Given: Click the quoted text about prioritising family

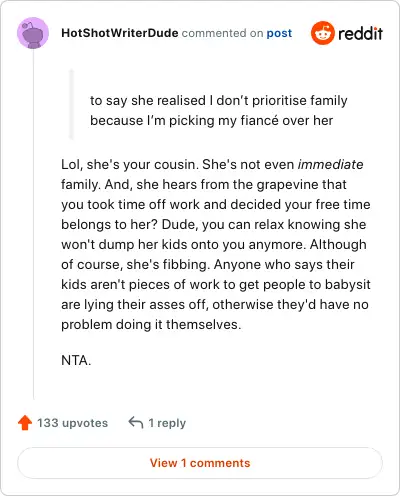Looking at the screenshot, I should click(x=219, y=110).
